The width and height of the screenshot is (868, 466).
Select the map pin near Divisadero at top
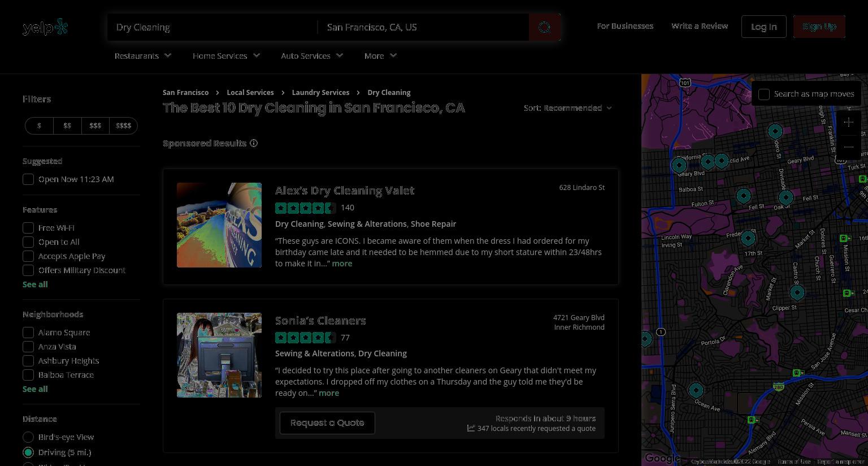[775, 131]
